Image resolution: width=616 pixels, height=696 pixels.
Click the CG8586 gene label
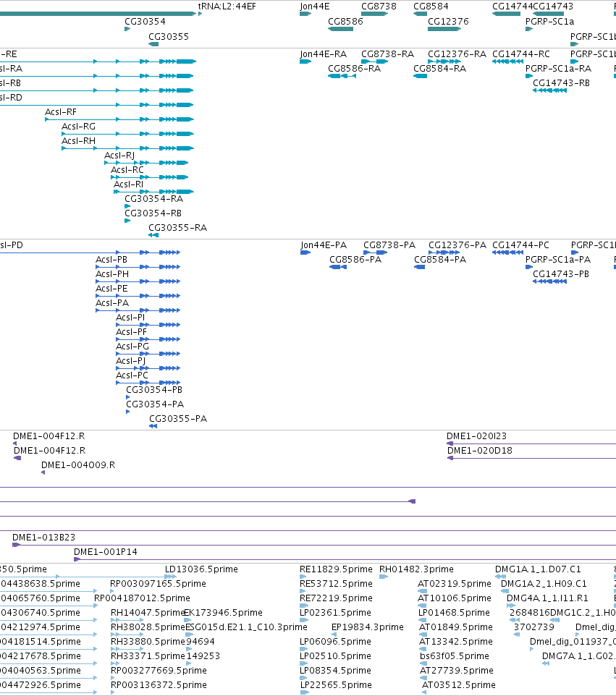(345, 21)
